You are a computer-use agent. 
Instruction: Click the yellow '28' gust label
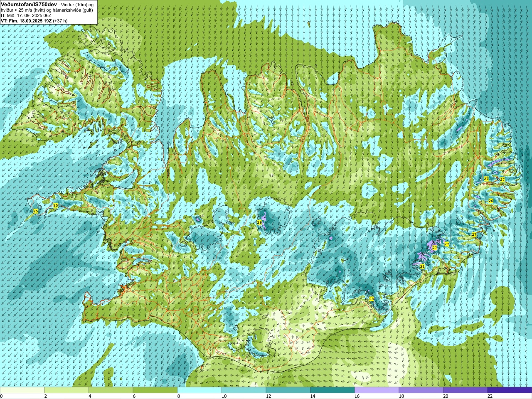(372, 299)
